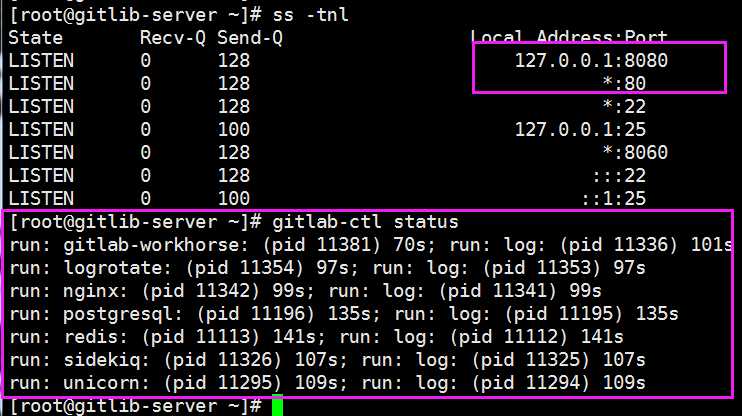
Task: Click Send-Q '128' in the 127.0.0.1:8080 row
Action: tap(234, 61)
